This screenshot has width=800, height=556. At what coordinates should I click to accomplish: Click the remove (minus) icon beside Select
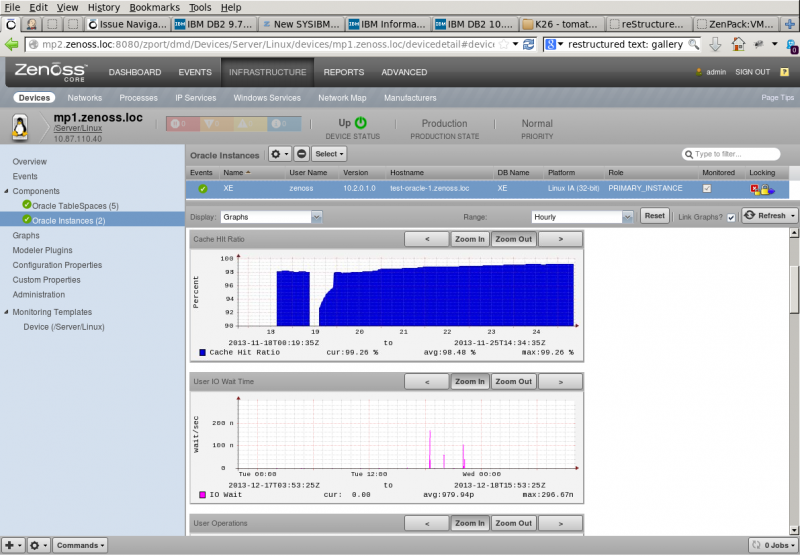(x=301, y=154)
